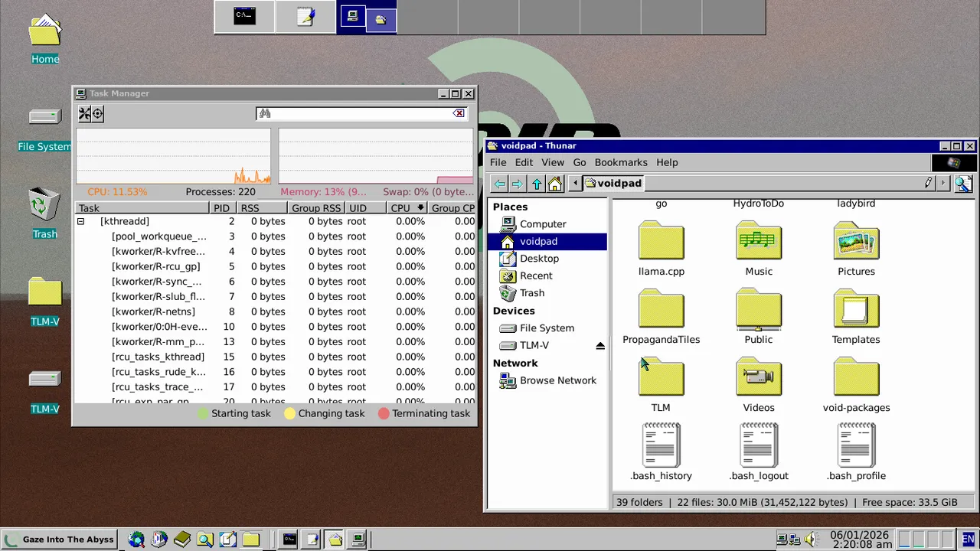Eject the TLM-V device
This screenshot has height=551, width=980.
pyautogui.click(x=600, y=345)
